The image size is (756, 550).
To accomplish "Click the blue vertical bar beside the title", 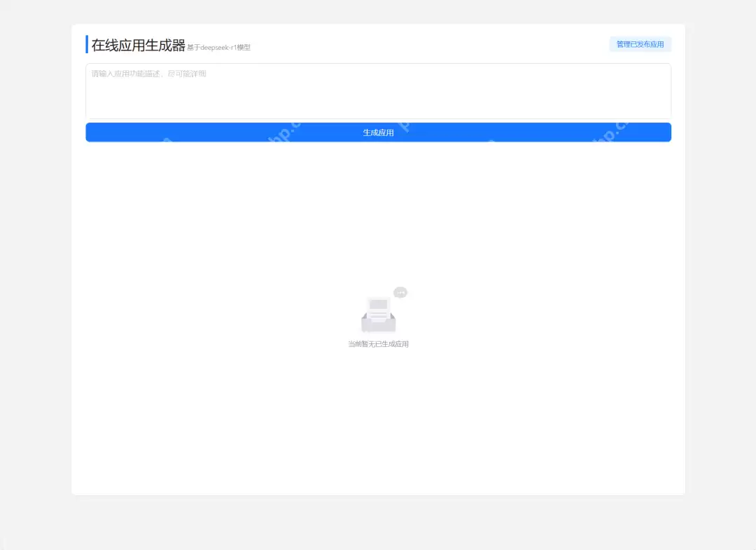I will pos(87,44).
